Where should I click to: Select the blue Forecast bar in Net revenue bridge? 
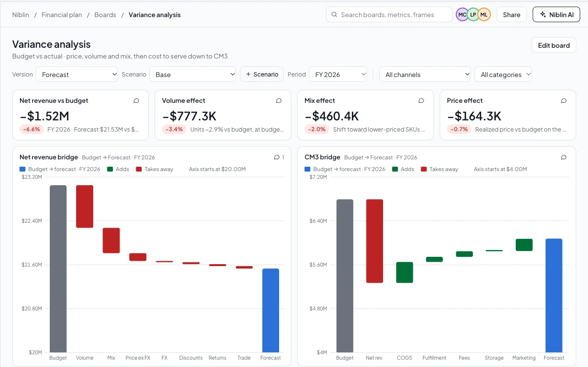pyautogui.click(x=271, y=310)
